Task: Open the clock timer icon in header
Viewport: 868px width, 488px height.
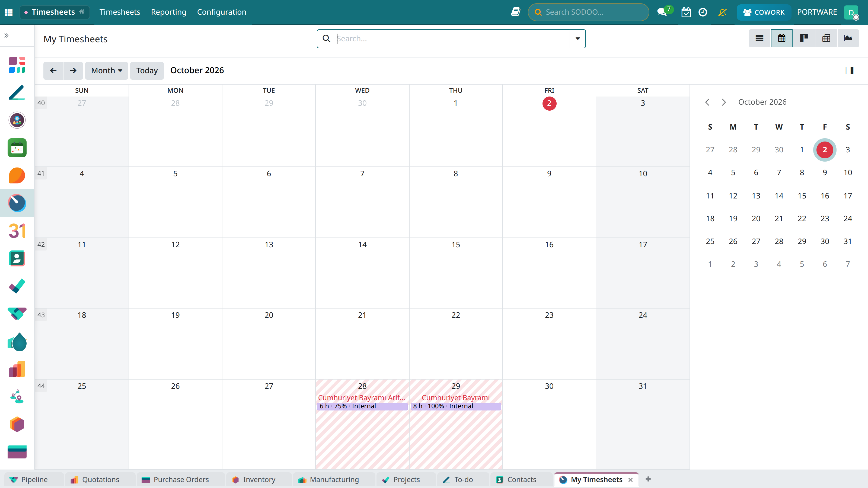Action: click(703, 12)
